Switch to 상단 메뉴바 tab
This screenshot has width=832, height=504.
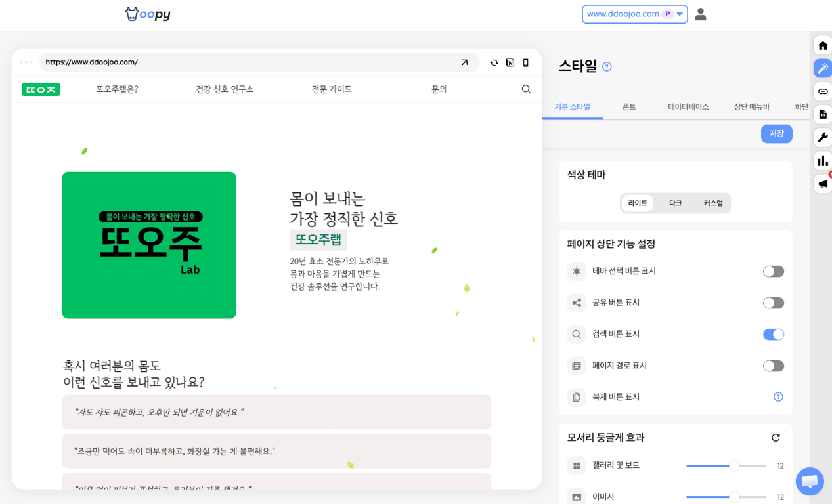click(x=751, y=107)
